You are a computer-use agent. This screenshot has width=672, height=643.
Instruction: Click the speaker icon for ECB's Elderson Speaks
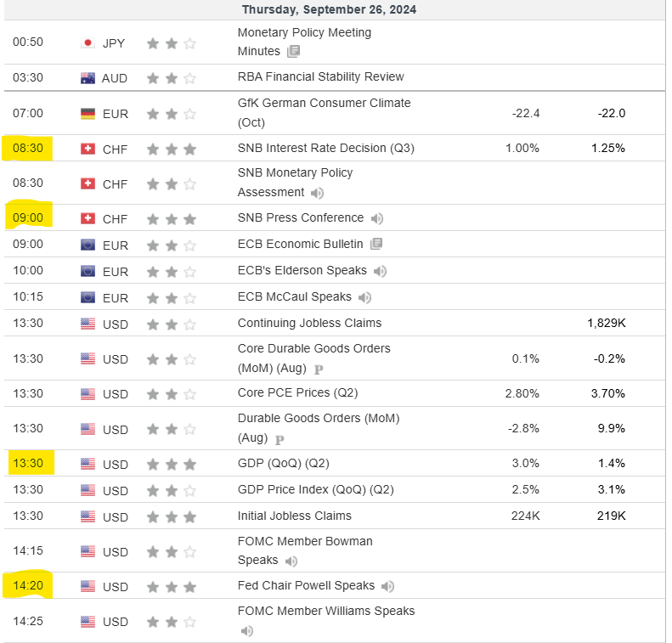[381, 271]
